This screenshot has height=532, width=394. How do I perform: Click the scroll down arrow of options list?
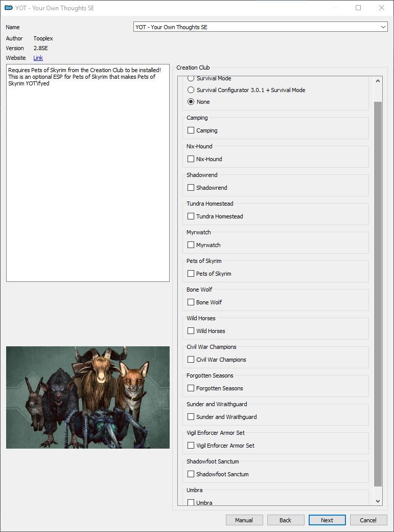(x=378, y=501)
